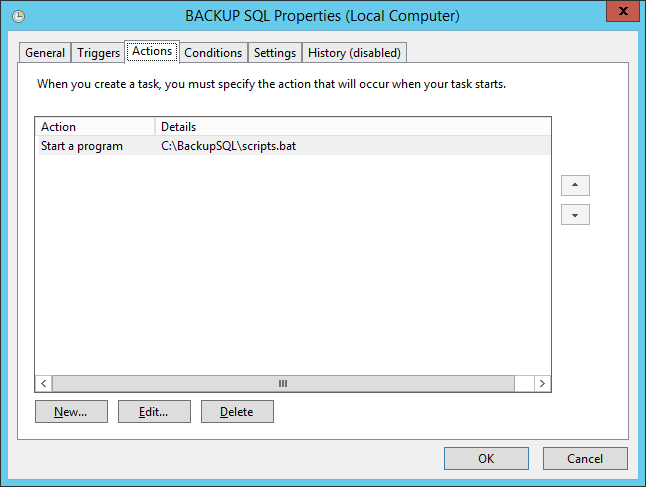
Task: Select the Actions tab
Action: click(152, 52)
